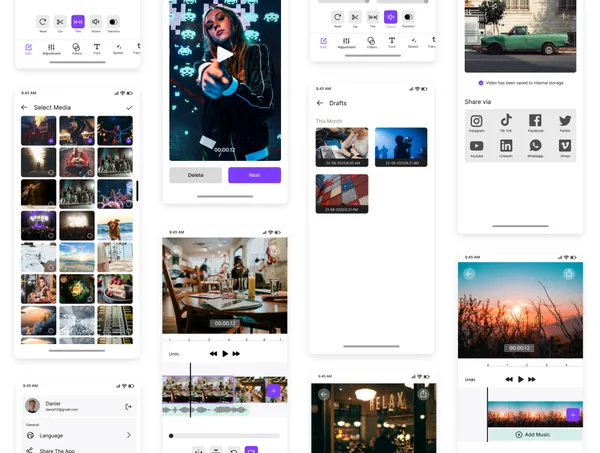
Task: Expand the Language setting chevron
Action: tap(128, 435)
